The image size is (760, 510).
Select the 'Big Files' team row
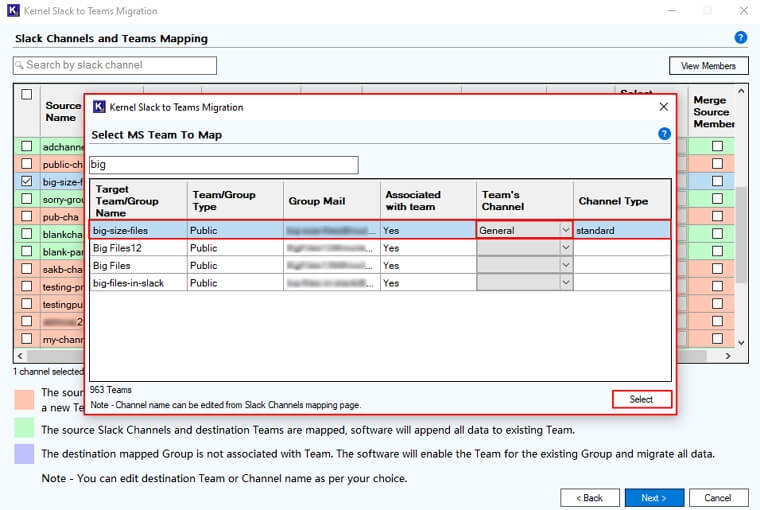tap(380, 265)
